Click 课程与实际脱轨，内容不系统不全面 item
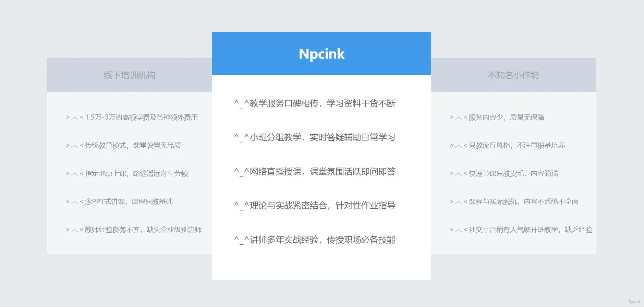 click(x=523, y=202)
